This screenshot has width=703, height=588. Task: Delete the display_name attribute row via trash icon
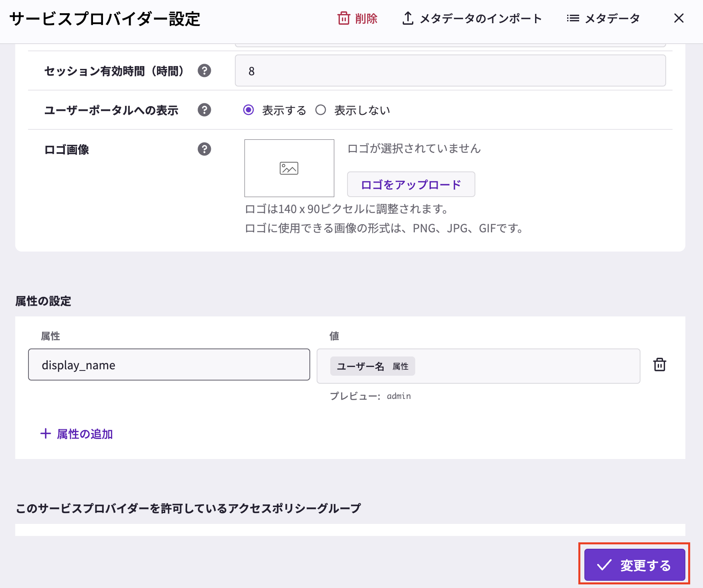coord(659,364)
